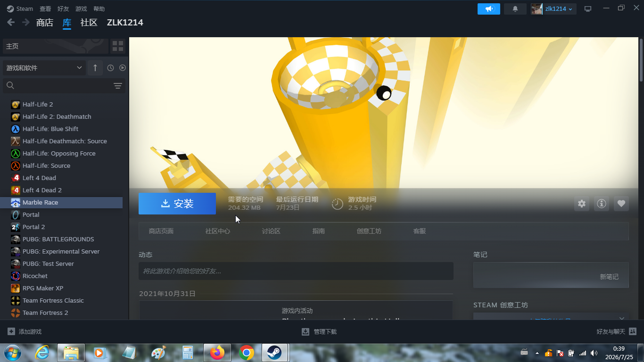Go to the 社区 tab

coord(89,23)
